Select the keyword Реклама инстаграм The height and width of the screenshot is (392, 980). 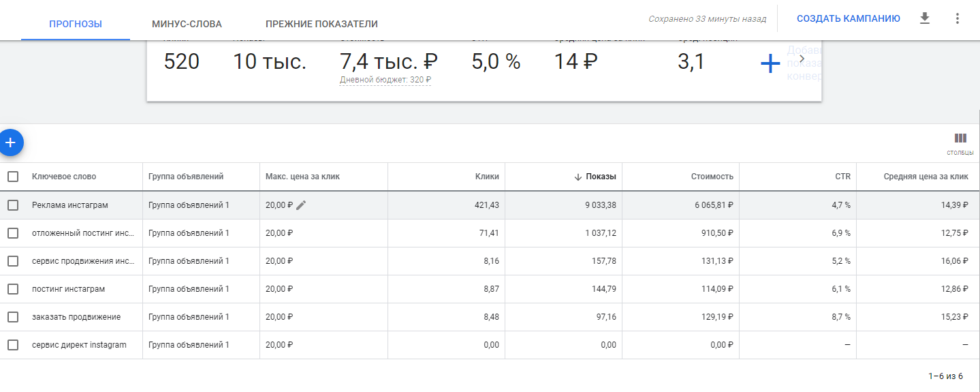coord(70,205)
